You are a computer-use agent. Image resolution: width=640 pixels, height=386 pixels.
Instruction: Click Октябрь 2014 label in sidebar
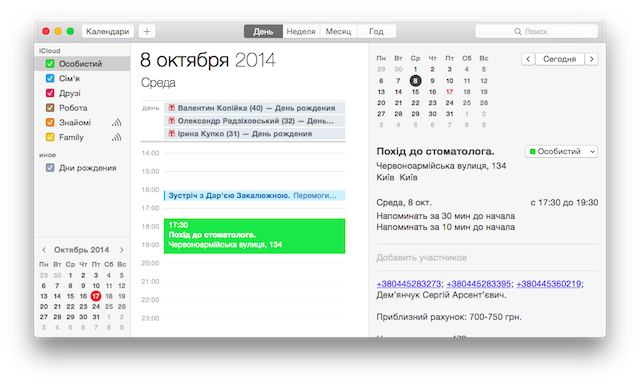tap(82, 250)
